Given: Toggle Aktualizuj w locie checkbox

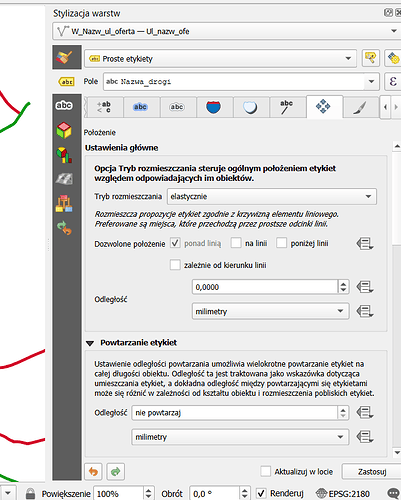Looking at the screenshot, I should (265, 472).
